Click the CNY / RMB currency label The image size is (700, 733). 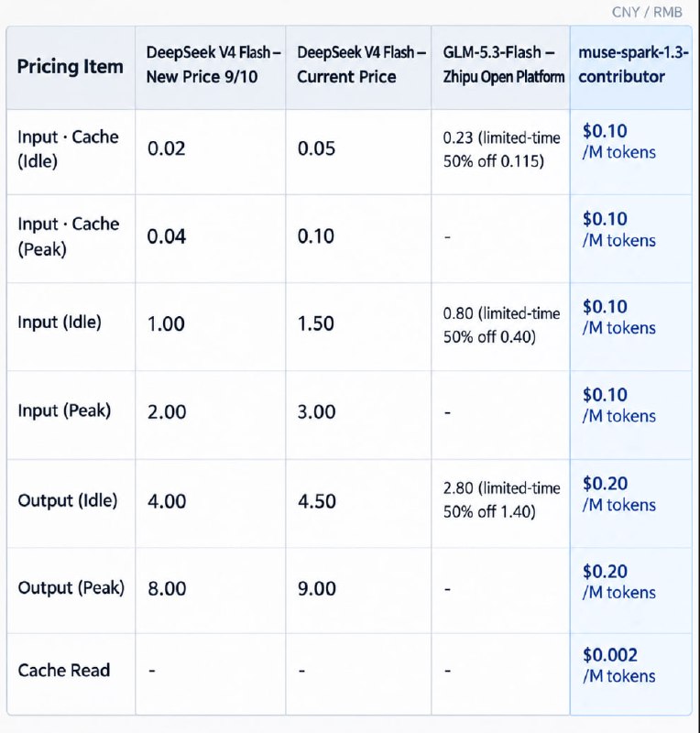coord(647,12)
